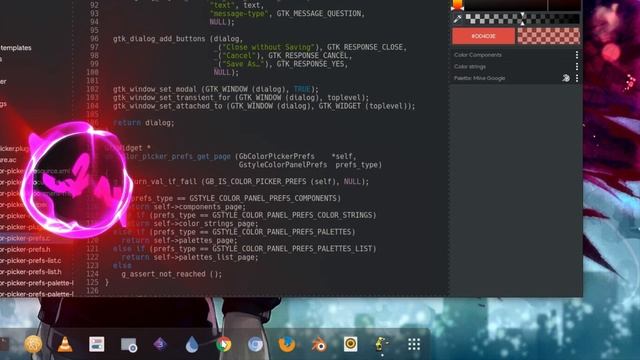
Task: Click GTK_MESSAGE_QUESTION in the code
Action: [319, 13]
